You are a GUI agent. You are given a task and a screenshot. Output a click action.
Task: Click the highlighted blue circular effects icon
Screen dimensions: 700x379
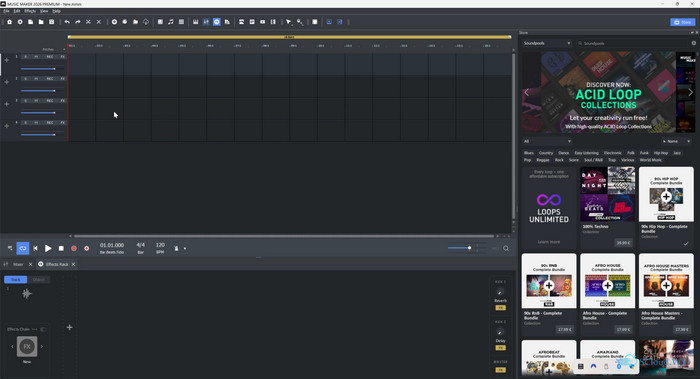pyautogui.click(x=217, y=22)
